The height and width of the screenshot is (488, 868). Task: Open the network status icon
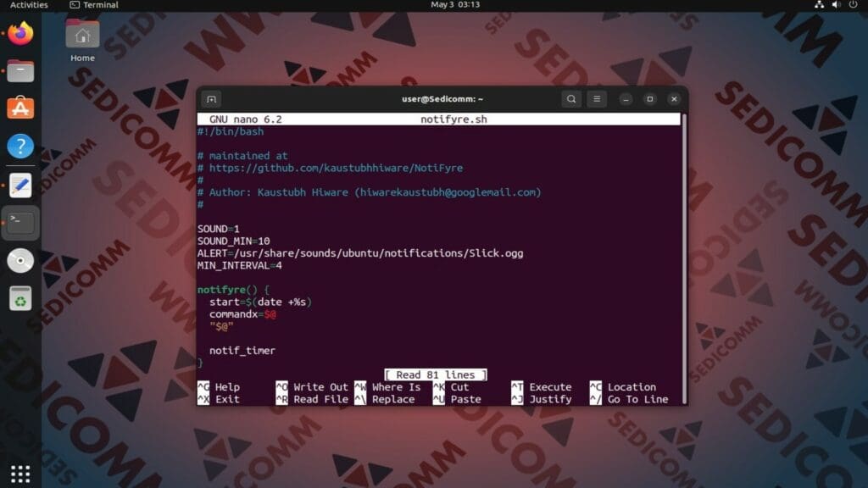coord(820,4)
